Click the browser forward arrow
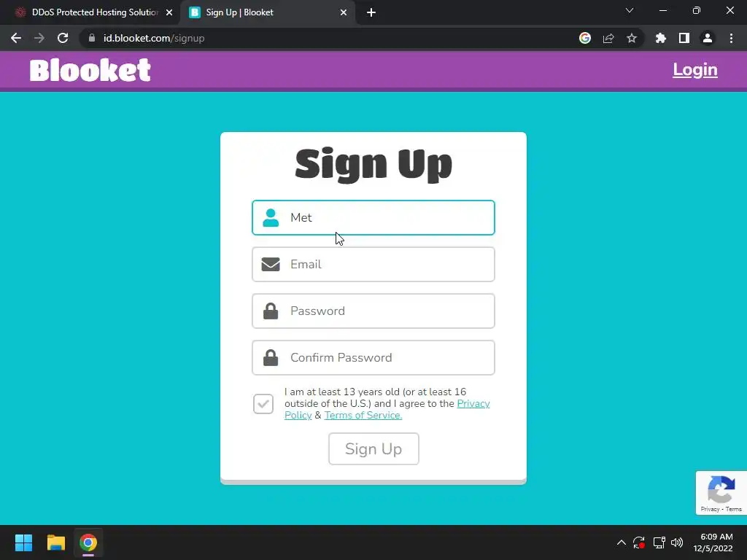The height and width of the screenshot is (560, 747). pyautogui.click(x=39, y=38)
